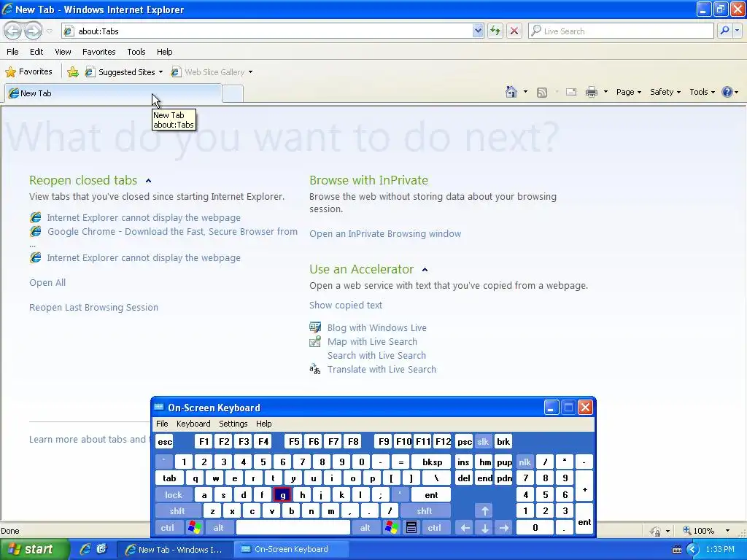
Task: Click the Windows logo key left of alt
Action: pos(194,528)
